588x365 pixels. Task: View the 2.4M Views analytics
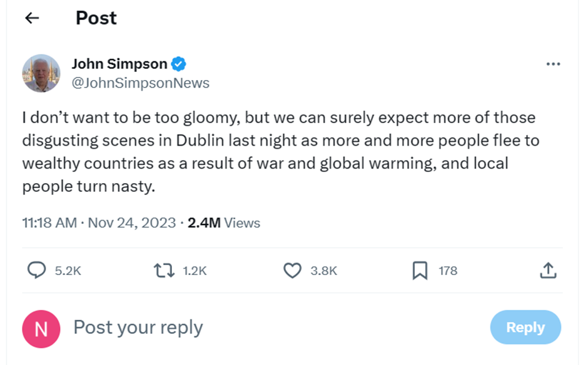pos(223,222)
